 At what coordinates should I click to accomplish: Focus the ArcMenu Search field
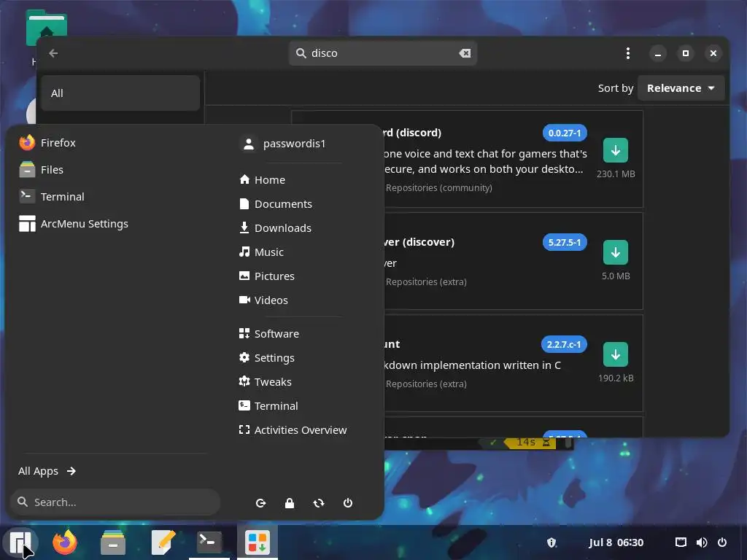tap(115, 502)
